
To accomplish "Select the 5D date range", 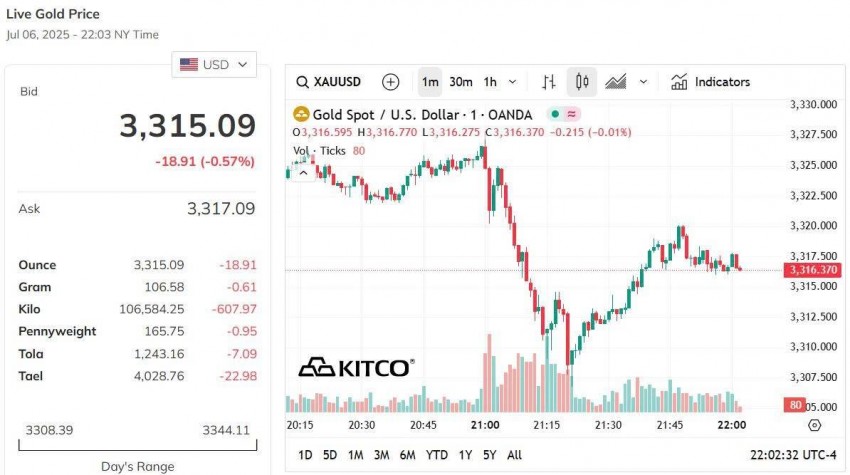I will pyautogui.click(x=330, y=455).
